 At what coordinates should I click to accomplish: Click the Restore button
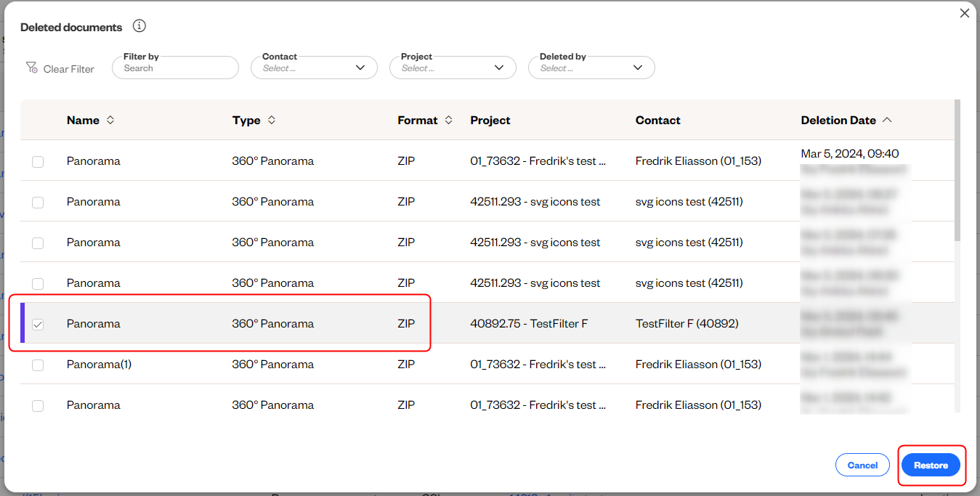coord(931,465)
